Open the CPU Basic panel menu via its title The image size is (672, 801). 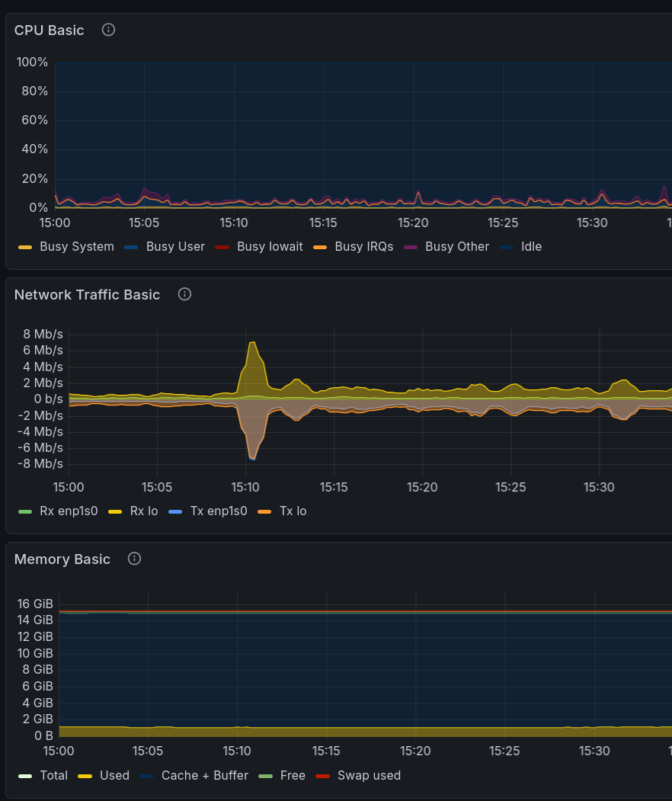point(49,30)
